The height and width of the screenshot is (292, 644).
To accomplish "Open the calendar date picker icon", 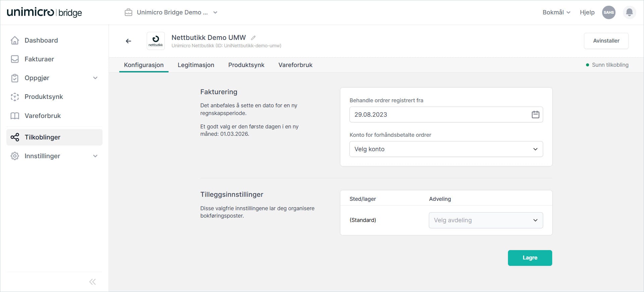I will point(535,114).
